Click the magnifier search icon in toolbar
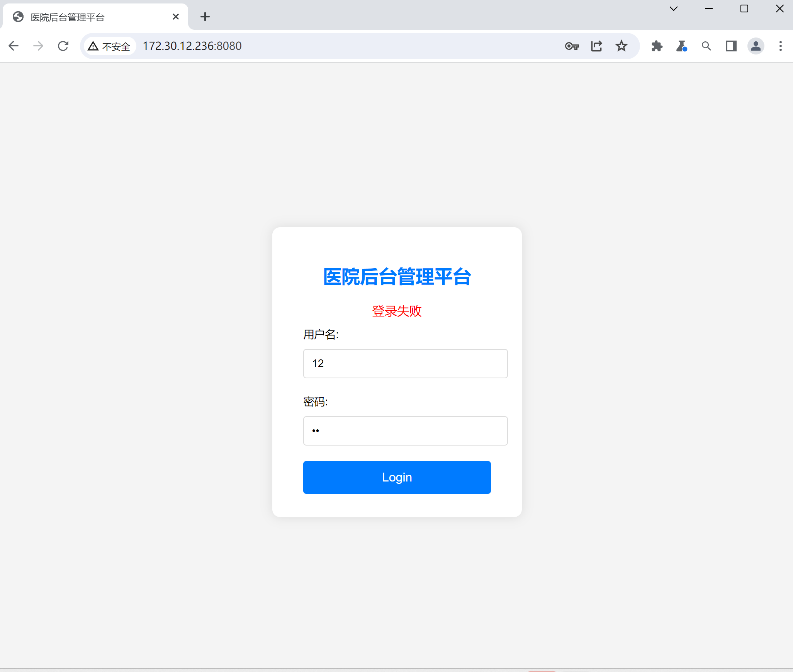 (x=706, y=46)
